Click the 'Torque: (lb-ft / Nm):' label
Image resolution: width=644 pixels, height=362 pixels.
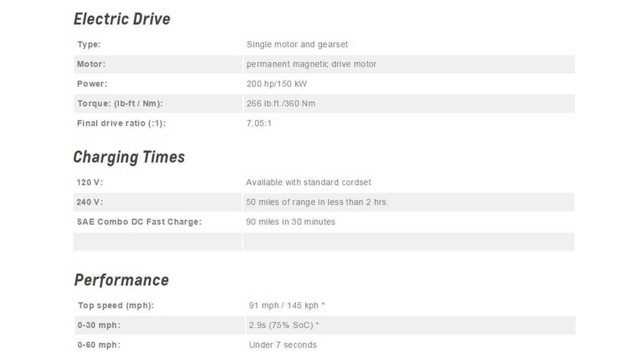pos(120,104)
